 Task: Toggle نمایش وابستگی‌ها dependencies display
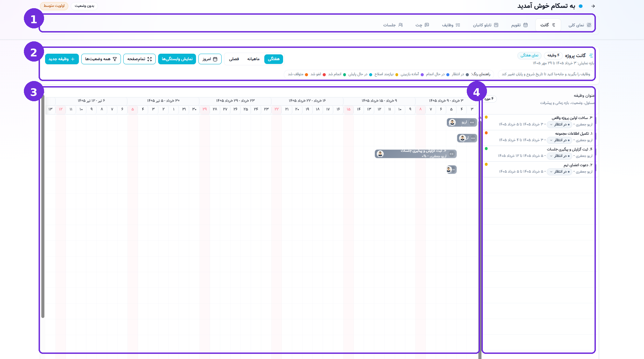[x=177, y=59]
